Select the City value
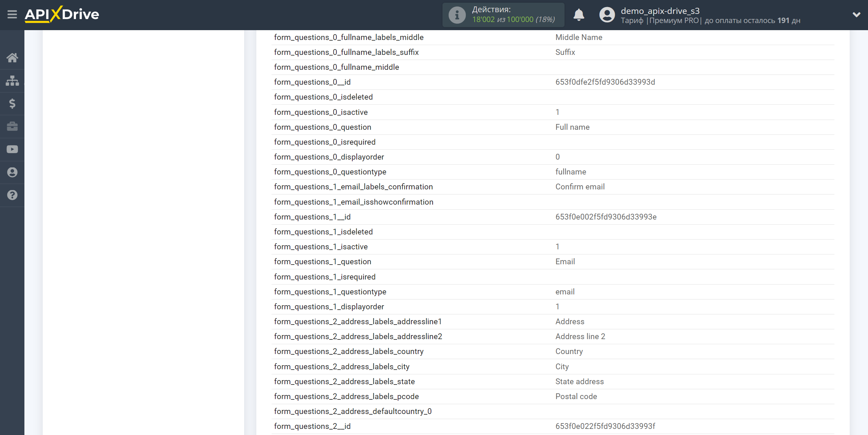Viewport: 868px width, 435px height. click(x=562, y=367)
